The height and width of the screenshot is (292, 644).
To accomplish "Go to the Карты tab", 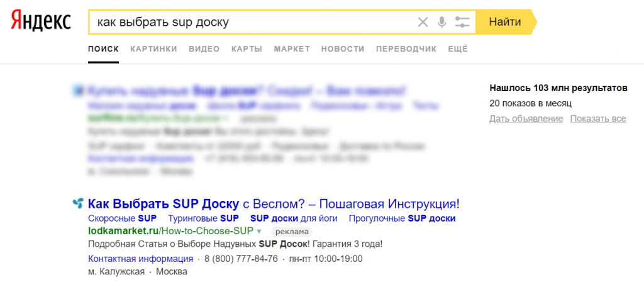I will click(247, 49).
